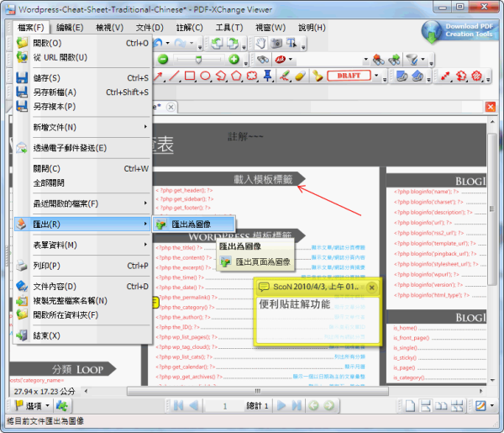The width and height of the screenshot is (504, 433).
Task: Choose 文件內容(D) menu entry
Action: click(x=82, y=287)
